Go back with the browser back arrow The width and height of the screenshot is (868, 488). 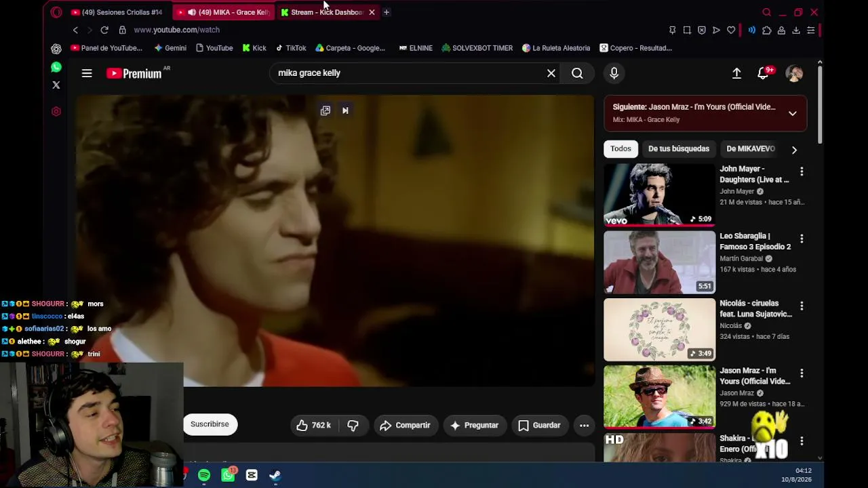[x=75, y=30]
